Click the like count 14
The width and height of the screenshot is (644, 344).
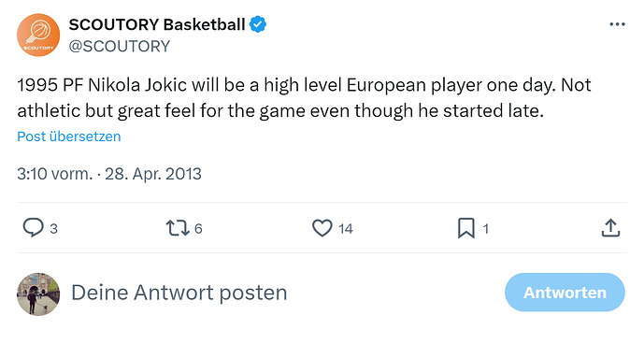pyautogui.click(x=346, y=228)
